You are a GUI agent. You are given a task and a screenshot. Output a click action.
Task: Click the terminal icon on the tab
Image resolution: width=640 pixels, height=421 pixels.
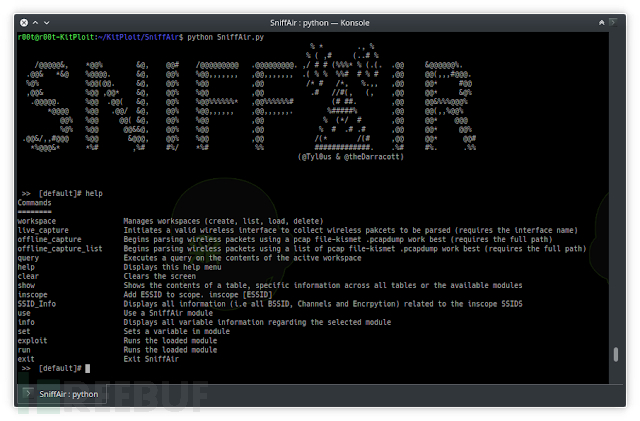pyautogui.click(x=28, y=394)
